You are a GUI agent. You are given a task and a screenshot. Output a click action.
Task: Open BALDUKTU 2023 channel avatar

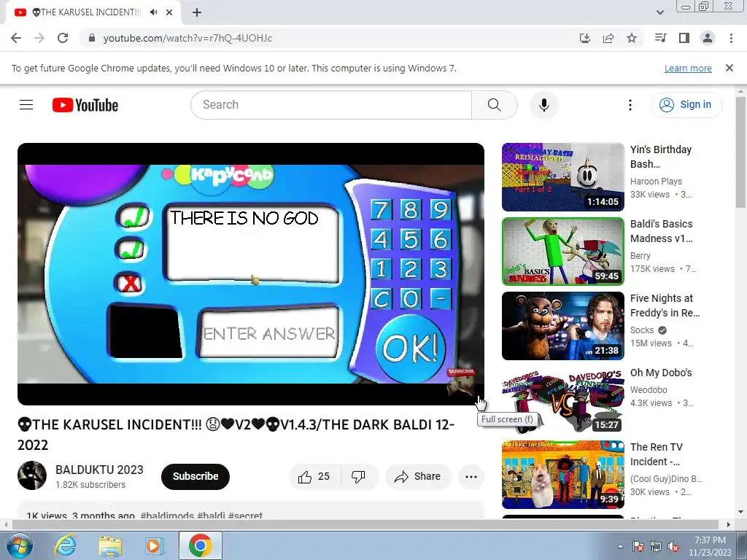[x=32, y=475]
